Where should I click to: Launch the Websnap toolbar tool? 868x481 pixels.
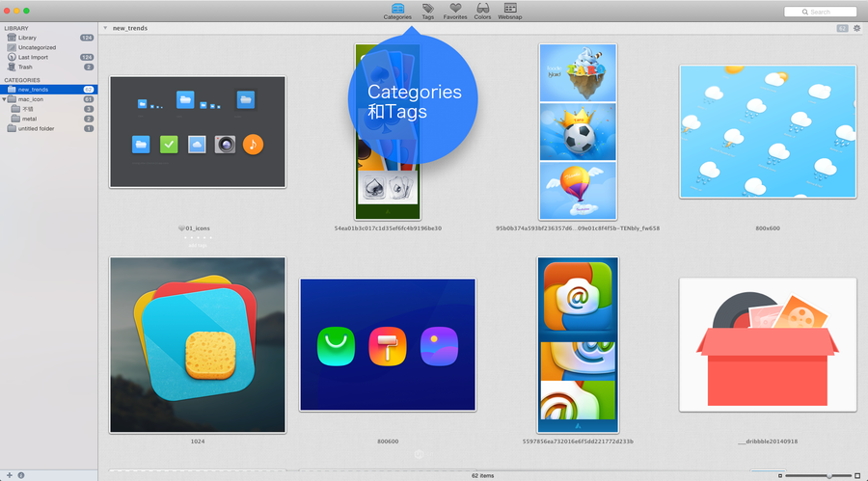[x=510, y=11]
